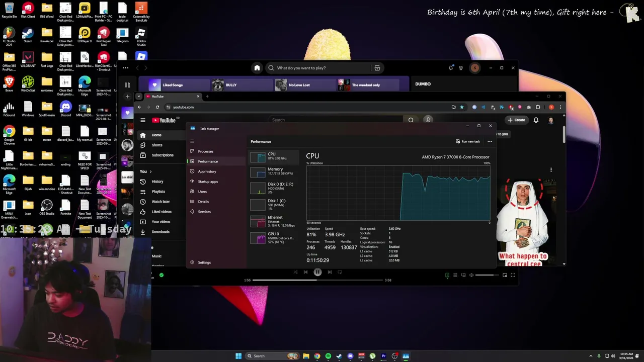Toggle Spotify repeat
Image resolution: width=644 pixels, height=362 pixels.
tap(340, 272)
